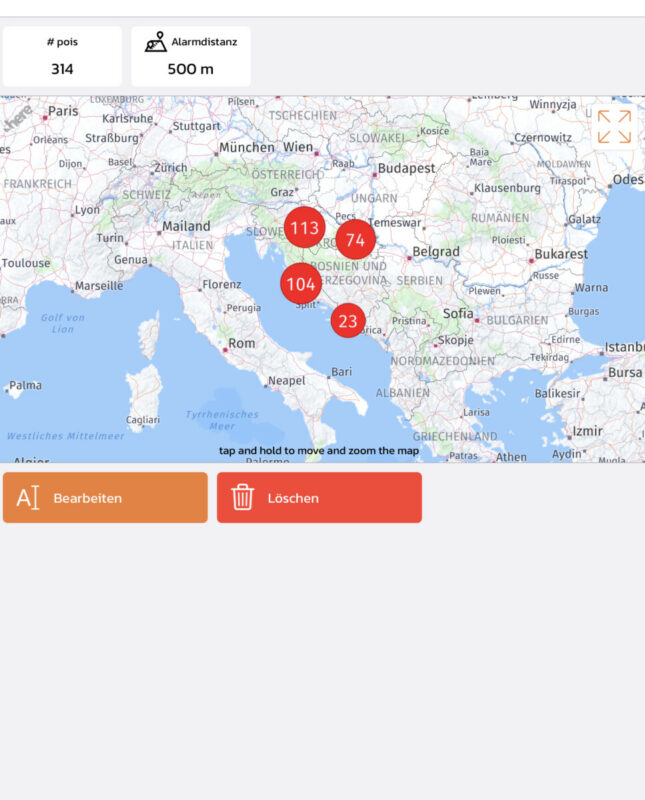Select the # pois count card
The height and width of the screenshot is (800, 645).
coord(62,57)
